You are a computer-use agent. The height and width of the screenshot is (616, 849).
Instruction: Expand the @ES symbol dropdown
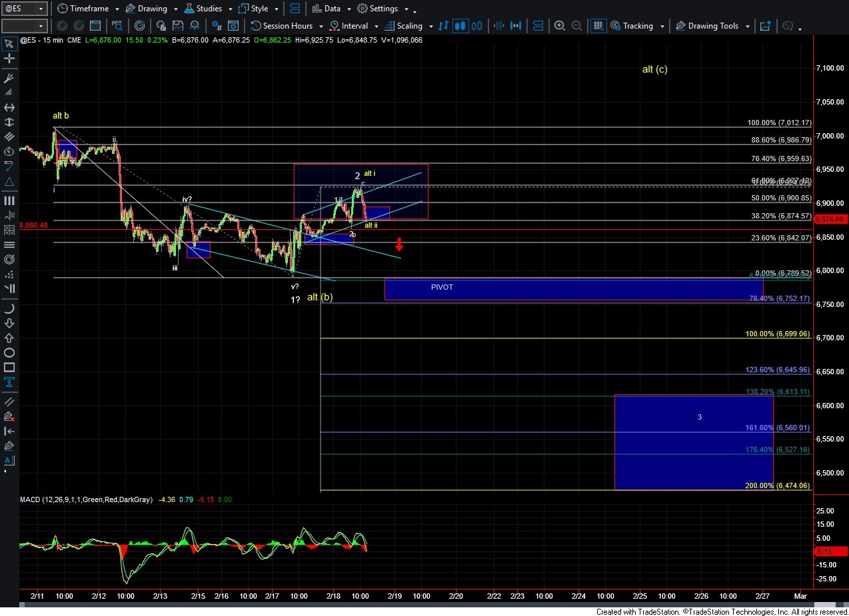tap(41, 9)
